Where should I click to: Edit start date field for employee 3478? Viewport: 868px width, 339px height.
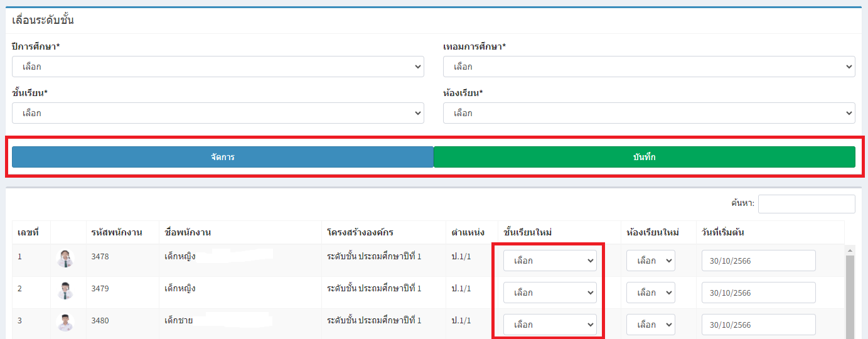(759, 261)
